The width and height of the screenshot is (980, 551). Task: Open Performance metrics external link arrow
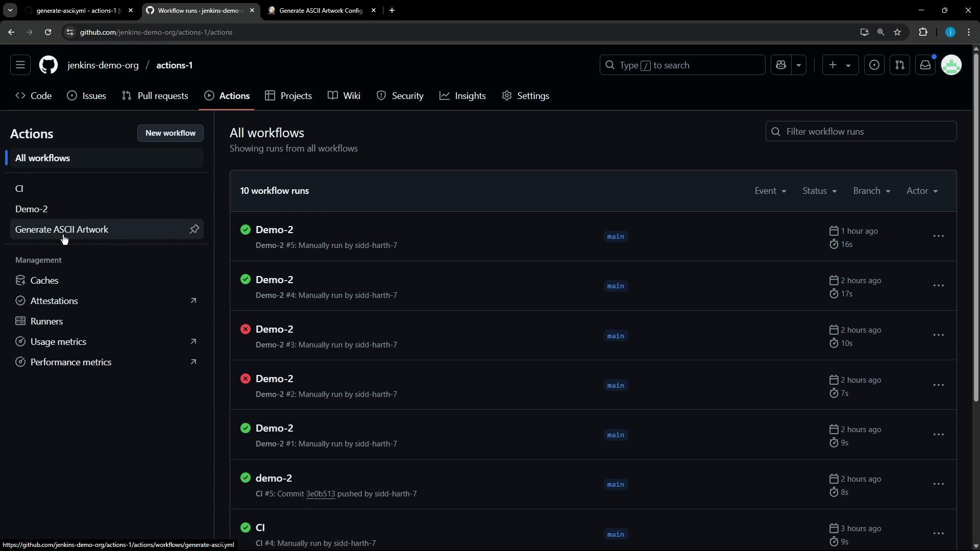tap(193, 362)
